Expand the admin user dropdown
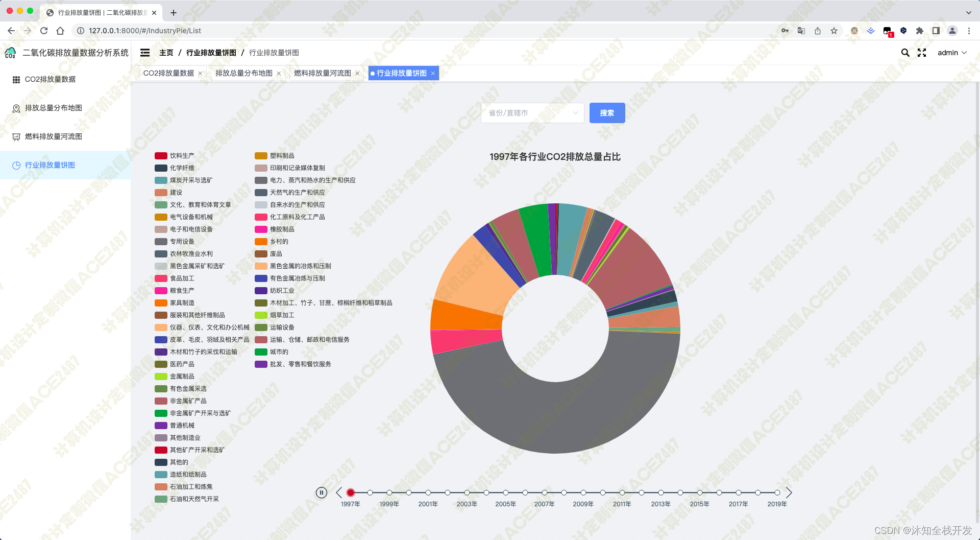 pos(952,53)
